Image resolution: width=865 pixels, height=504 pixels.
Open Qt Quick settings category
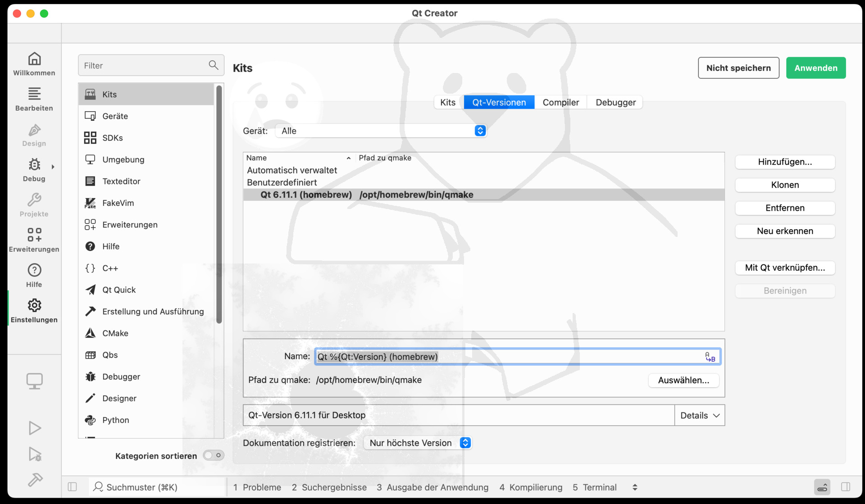click(x=146, y=290)
